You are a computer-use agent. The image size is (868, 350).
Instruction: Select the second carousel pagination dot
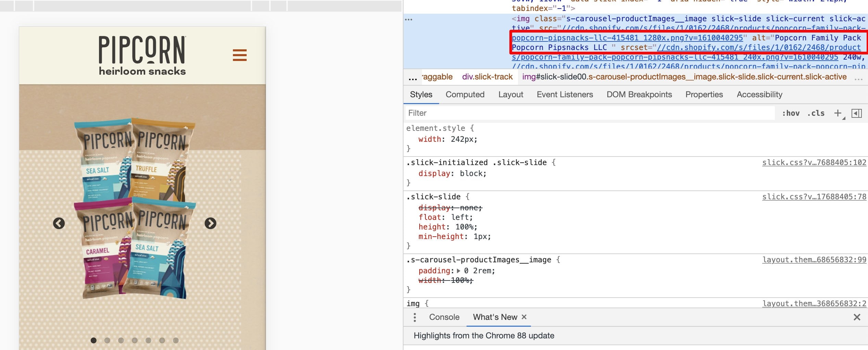tap(107, 340)
